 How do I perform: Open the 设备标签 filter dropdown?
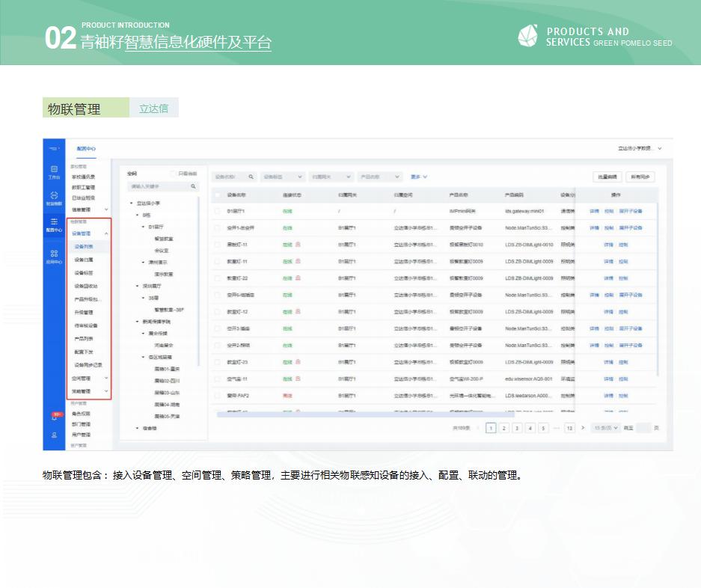click(283, 177)
